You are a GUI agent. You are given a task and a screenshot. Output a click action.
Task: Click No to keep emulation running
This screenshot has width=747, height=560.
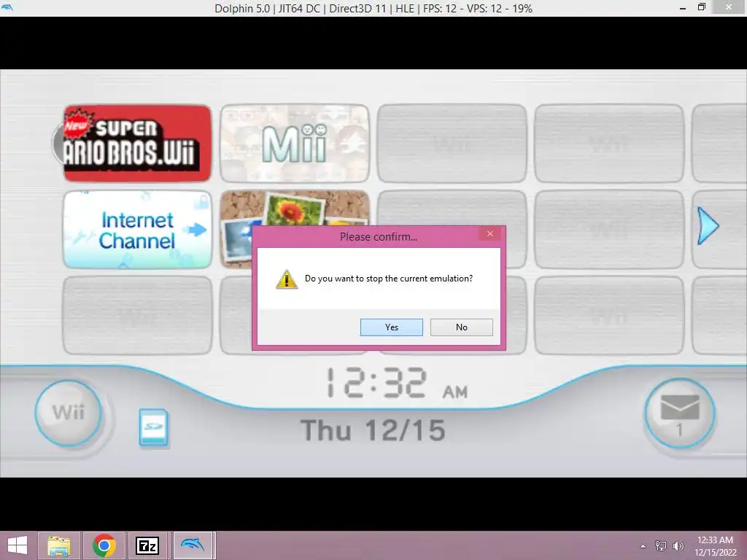(461, 327)
